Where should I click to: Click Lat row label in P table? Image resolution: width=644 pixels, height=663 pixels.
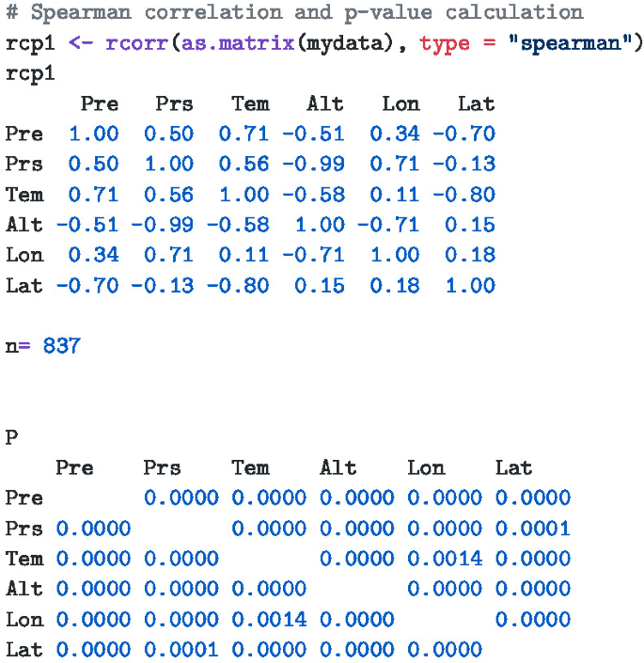pyautogui.click(x=24, y=649)
